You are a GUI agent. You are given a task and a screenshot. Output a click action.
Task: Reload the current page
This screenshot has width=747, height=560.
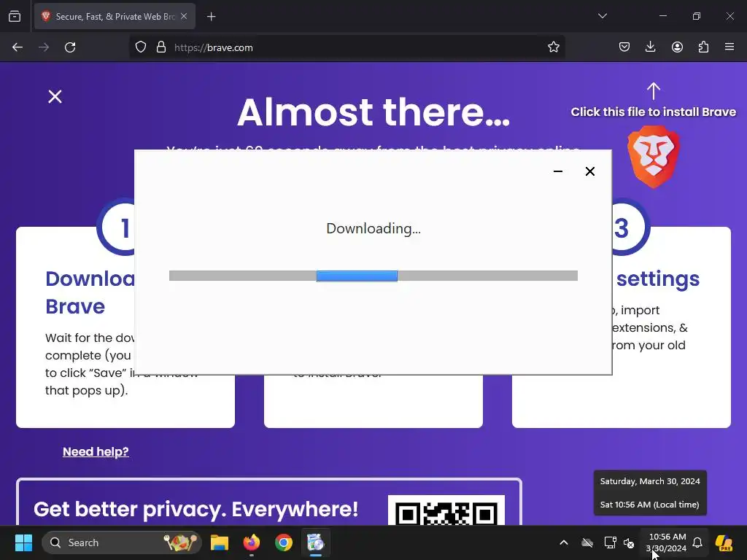(70, 47)
